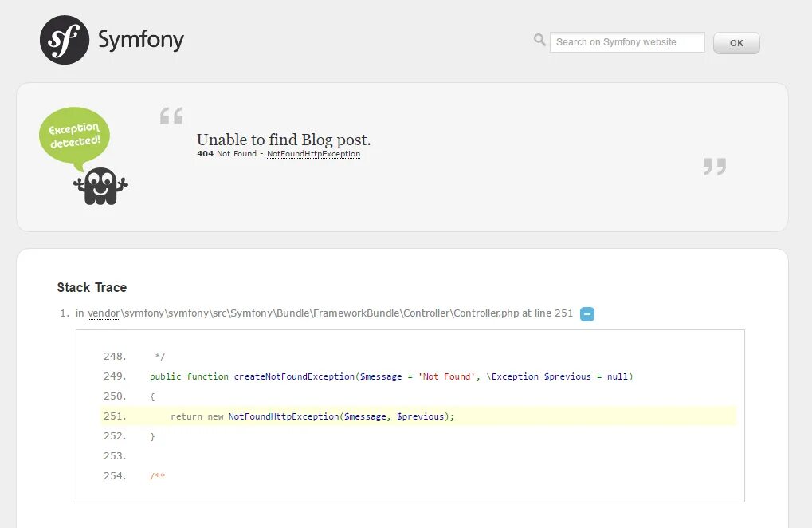Select the '404 Not Found' status text
812x528 pixels.
pos(227,154)
